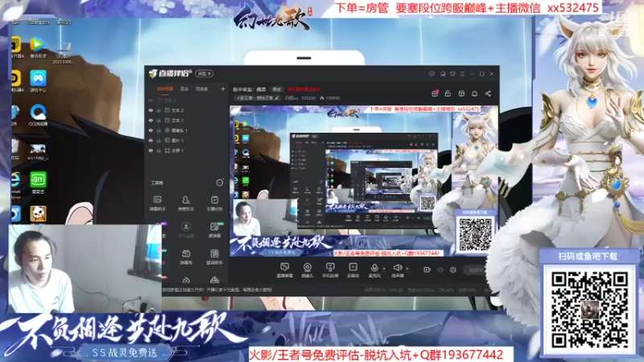Viewport: 644px width, 362px height.
Task: Open the QQ Browser desktop shortcut
Action: [38, 115]
